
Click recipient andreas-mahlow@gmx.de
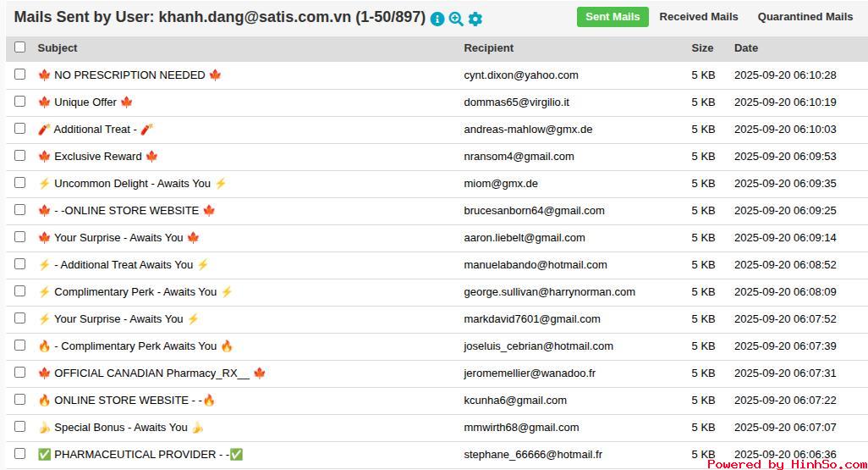point(528,130)
